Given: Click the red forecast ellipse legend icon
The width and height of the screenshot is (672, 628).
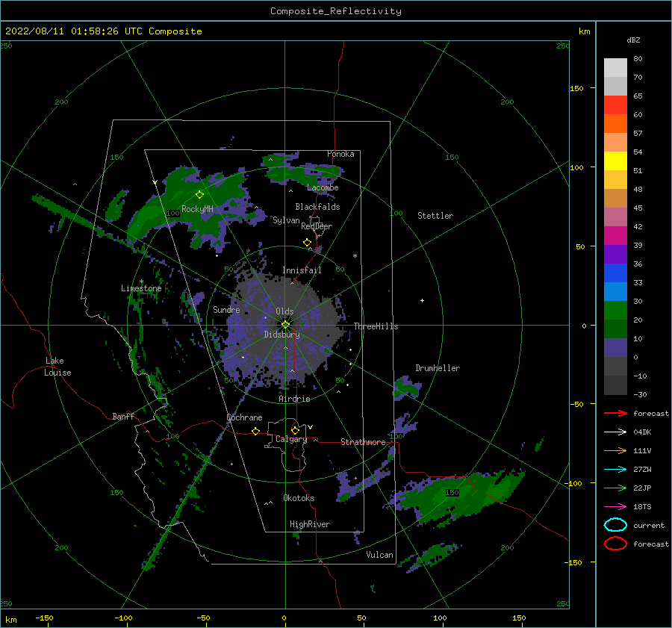Looking at the screenshot, I should point(615,544).
